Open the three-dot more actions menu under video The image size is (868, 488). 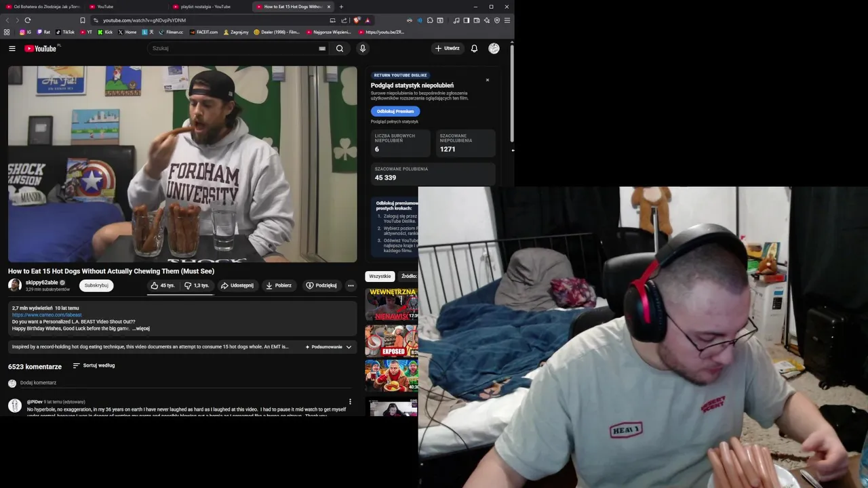(351, 285)
